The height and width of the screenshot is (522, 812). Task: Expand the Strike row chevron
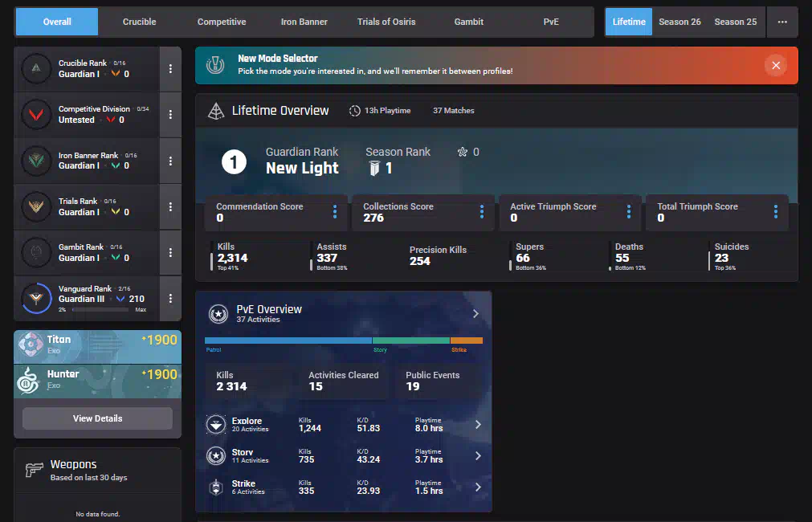tap(478, 487)
